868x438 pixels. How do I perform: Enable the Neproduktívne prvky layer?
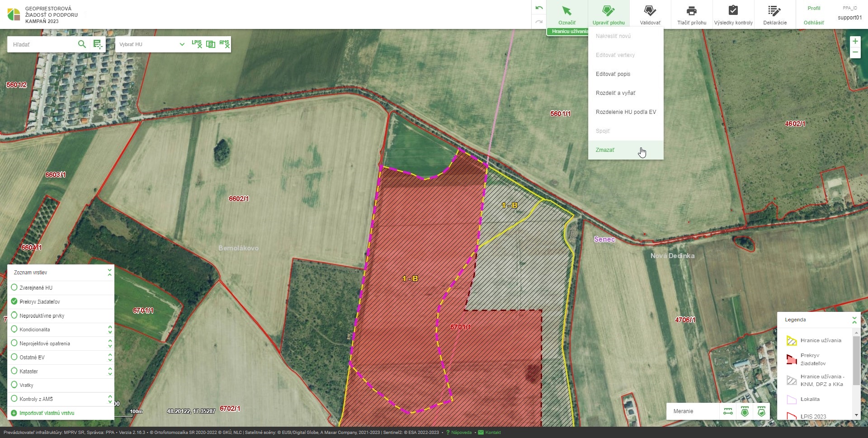pos(14,316)
